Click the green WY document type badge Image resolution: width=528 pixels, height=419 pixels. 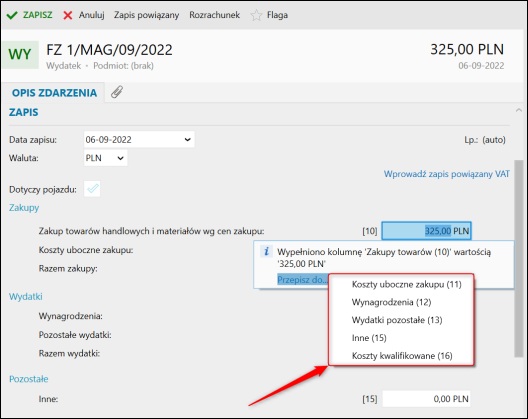click(x=20, y=55)
